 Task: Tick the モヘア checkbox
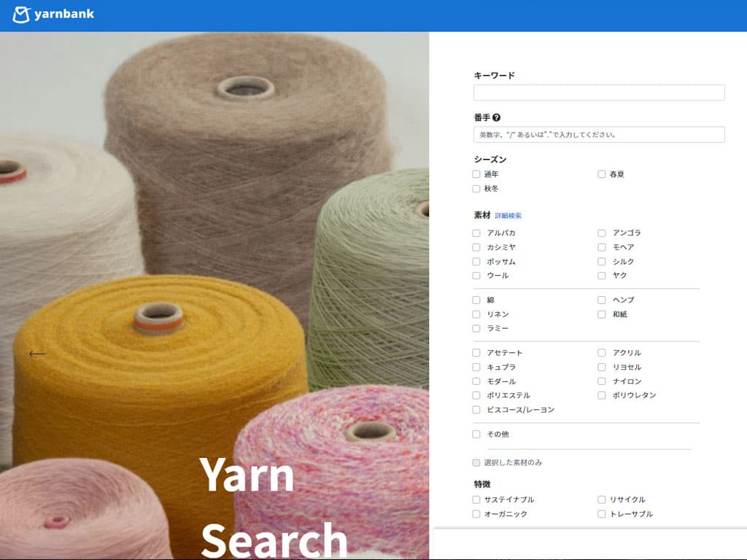point(602,247)
